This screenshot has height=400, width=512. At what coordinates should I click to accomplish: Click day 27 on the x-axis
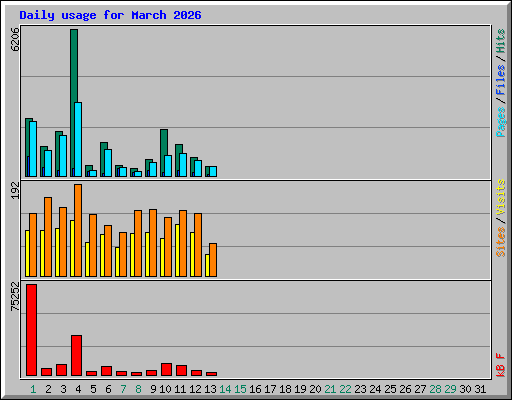420,389
